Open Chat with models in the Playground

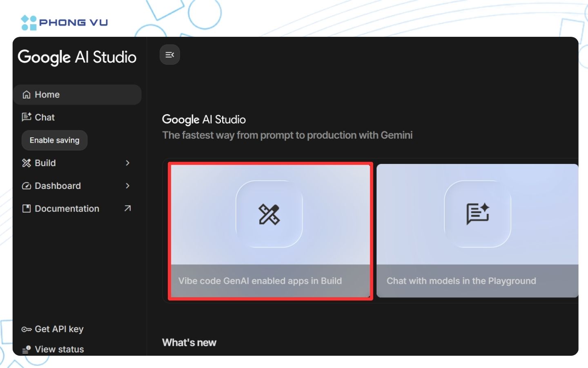point(478,231)
